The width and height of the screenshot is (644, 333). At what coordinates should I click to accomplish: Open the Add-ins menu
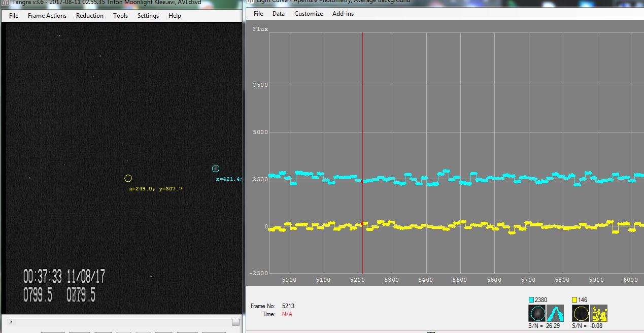[343, 14]
